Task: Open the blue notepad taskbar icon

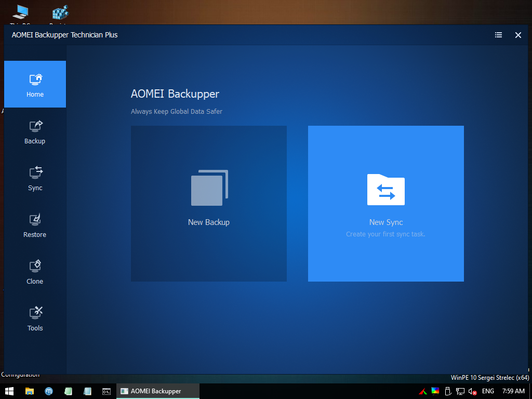Action: (x=87, y=391)
